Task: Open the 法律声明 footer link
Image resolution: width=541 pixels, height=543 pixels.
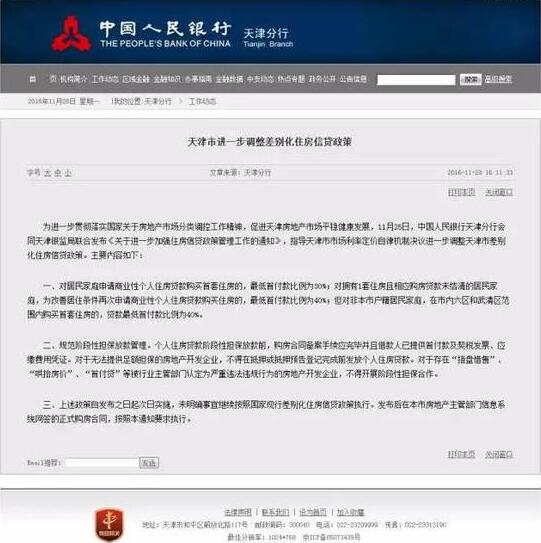Action: pos(238,512)
